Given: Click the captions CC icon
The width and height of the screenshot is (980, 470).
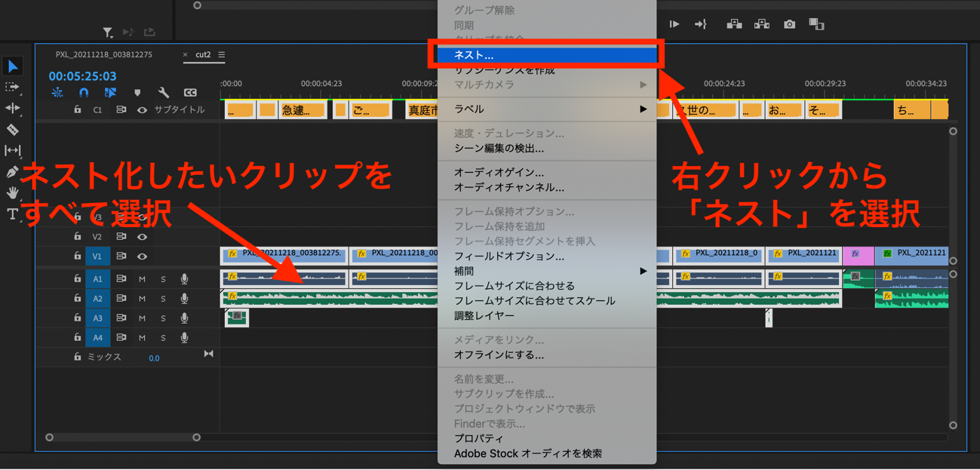Looking at the screenshot, I should pos(189,92).
